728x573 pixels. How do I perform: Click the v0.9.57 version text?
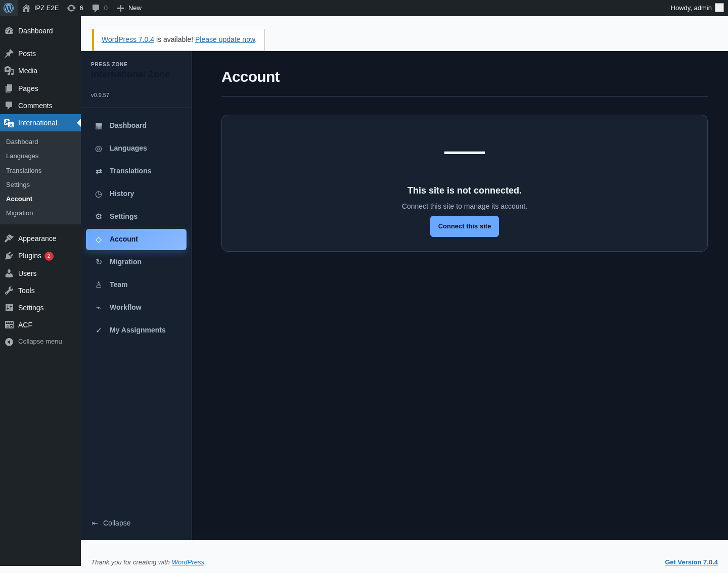tap(100, 95)
